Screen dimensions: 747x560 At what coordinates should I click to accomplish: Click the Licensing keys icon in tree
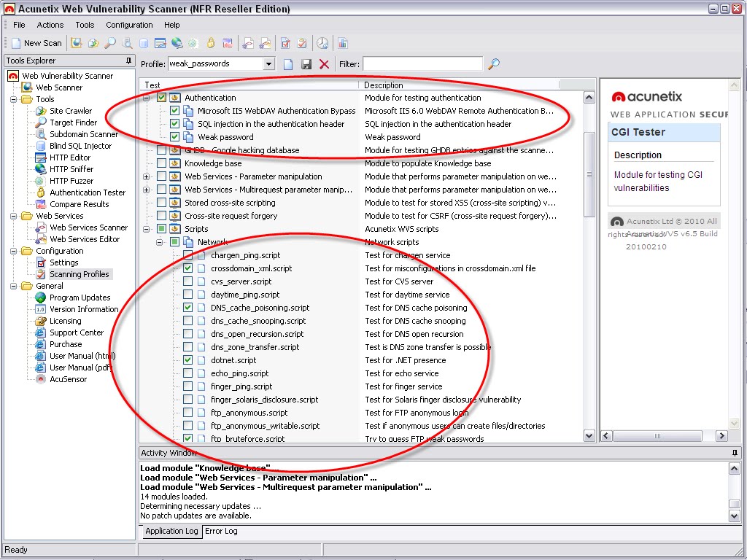click(x=41, y=321)
